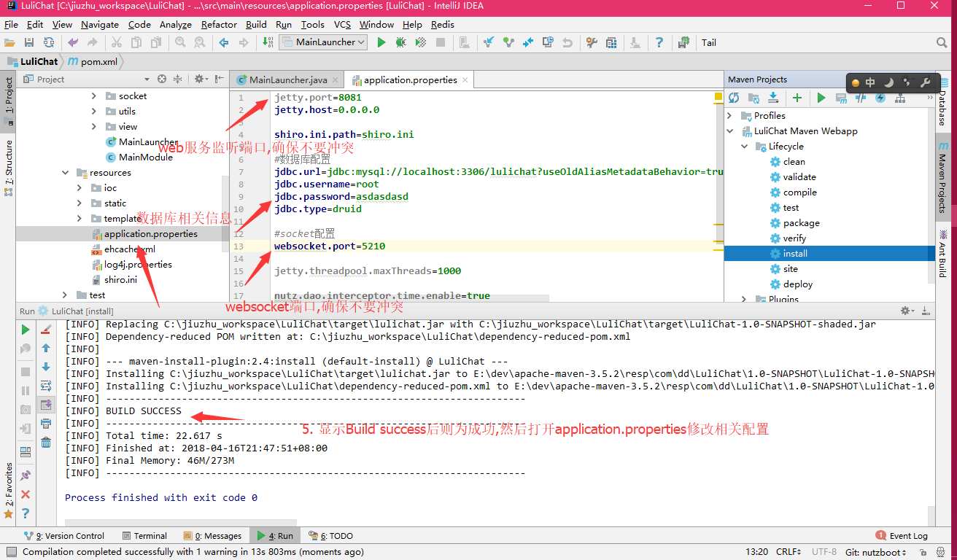The image size is (957, 560).
Task: Click the VCS Commit icon
Action: coord(508,42)
